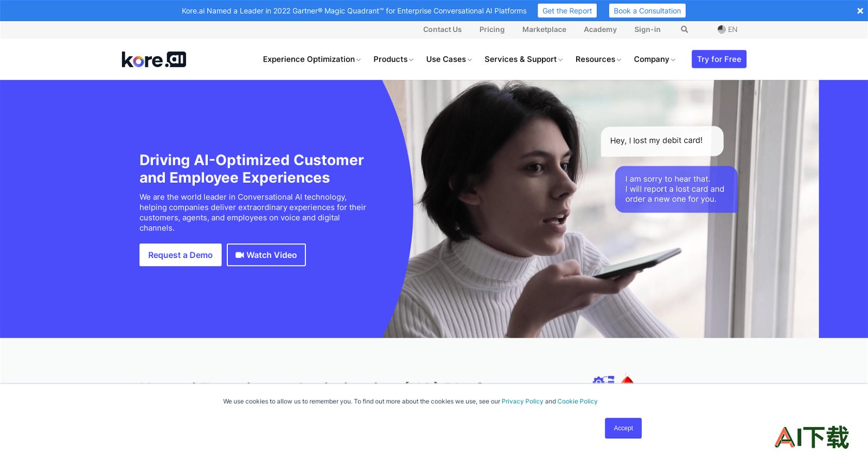The width and height of the screenshot is (868, 452).
Task: Click Get the Report button
Action: [x=567, y=11]
